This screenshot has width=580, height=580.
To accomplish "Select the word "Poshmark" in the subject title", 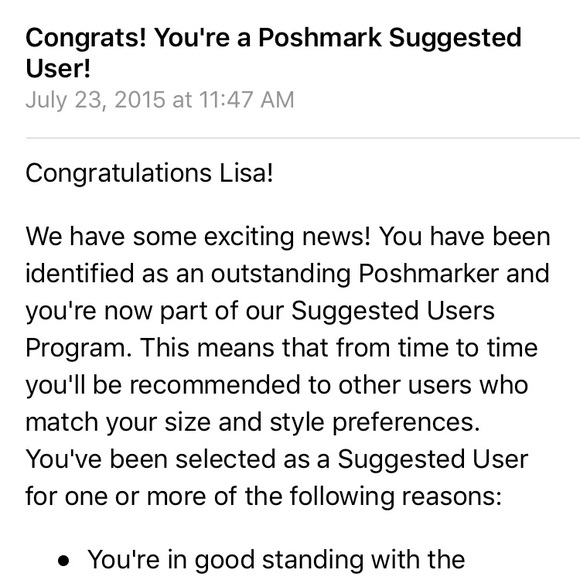I will click(x=320, y=37).
